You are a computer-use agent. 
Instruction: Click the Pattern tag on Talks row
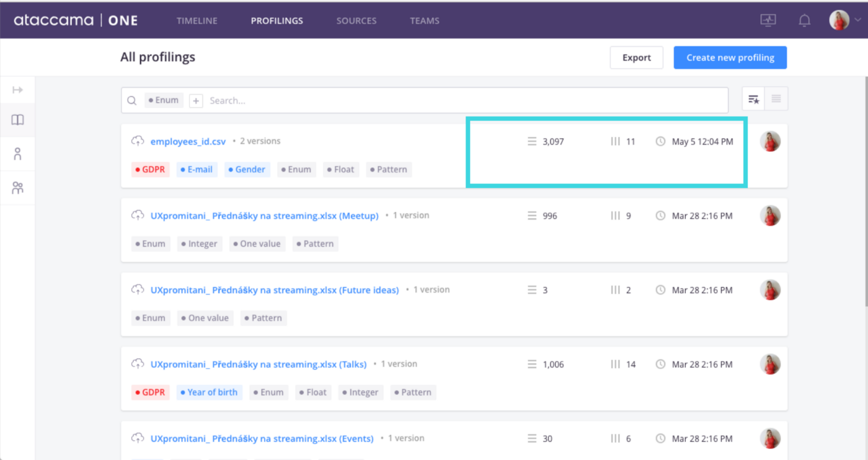coord(413,392)
